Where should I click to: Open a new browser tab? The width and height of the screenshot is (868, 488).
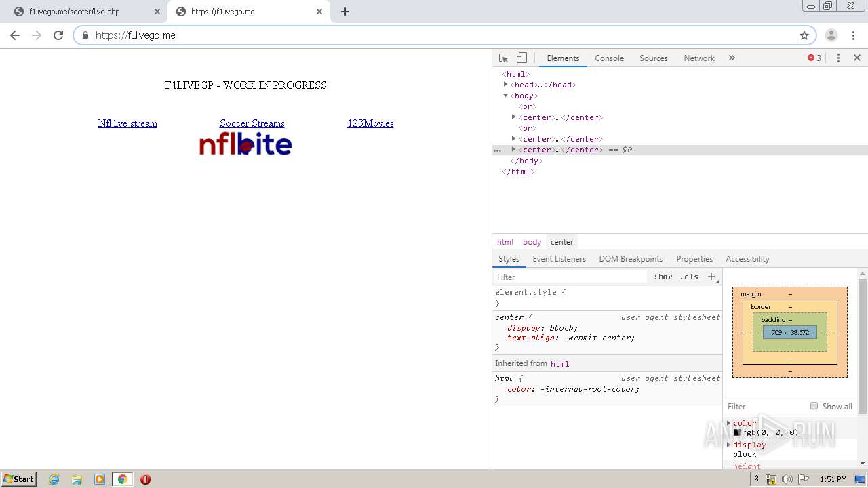(x=345, y=12)
